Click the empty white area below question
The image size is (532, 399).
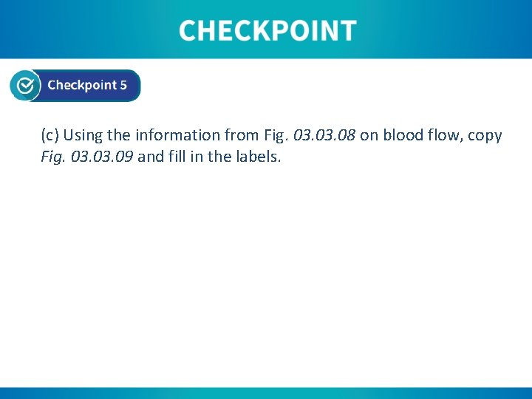[x=266, y=281]
